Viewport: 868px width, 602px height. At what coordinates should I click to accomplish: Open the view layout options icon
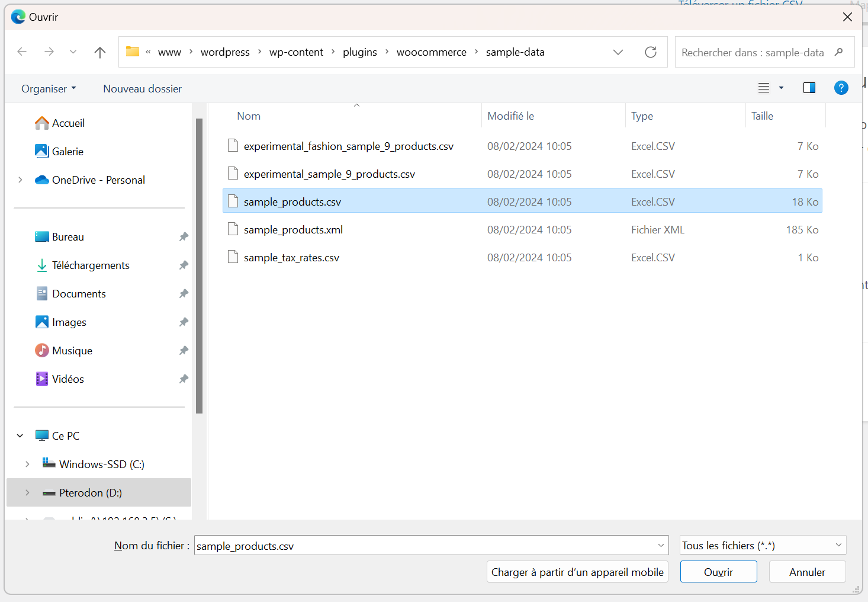point(764,88)
